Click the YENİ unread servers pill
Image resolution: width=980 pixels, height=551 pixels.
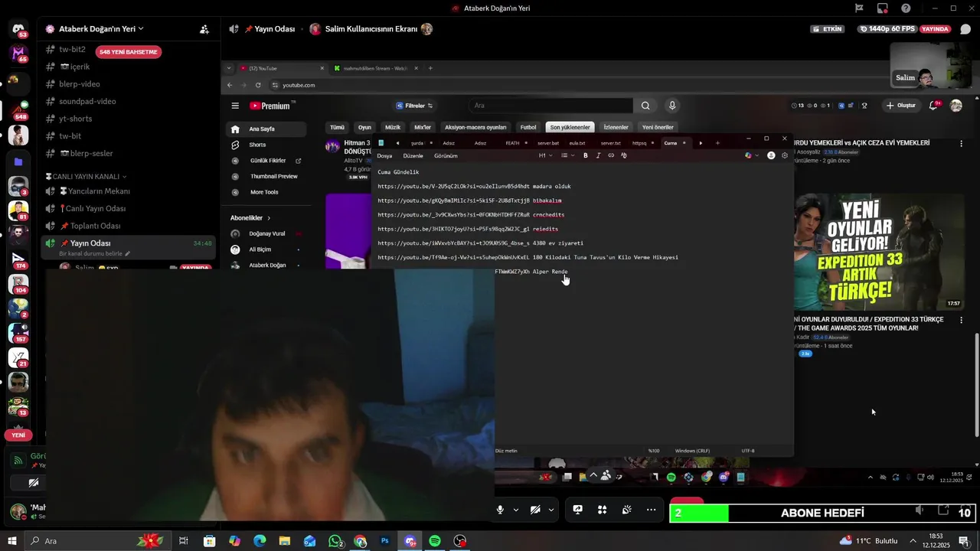tap(18, 435)
